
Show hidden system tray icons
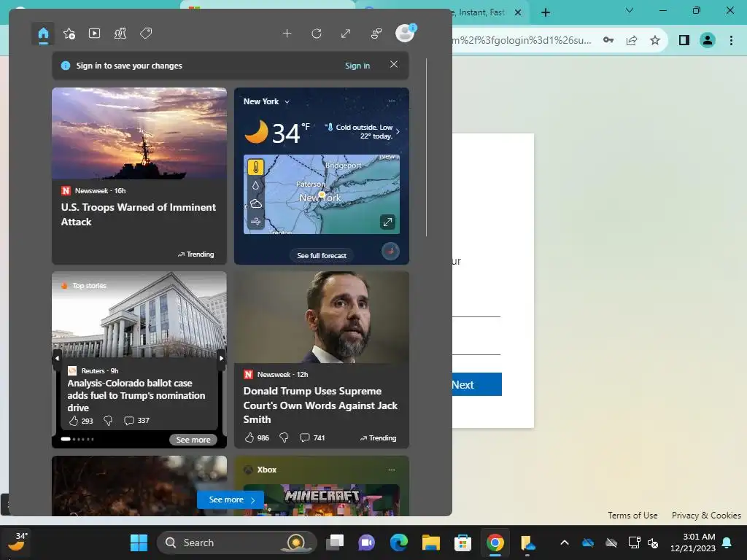click(565, 542)
